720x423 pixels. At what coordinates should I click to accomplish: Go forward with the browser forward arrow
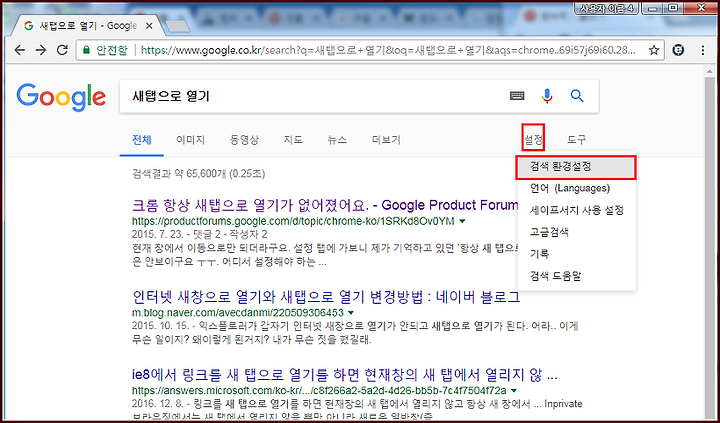41,50
